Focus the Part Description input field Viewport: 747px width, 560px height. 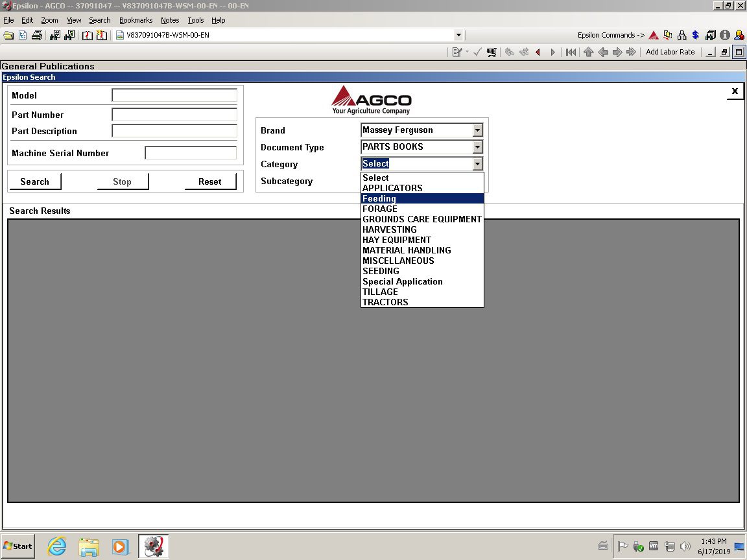(x=174, y=131)
